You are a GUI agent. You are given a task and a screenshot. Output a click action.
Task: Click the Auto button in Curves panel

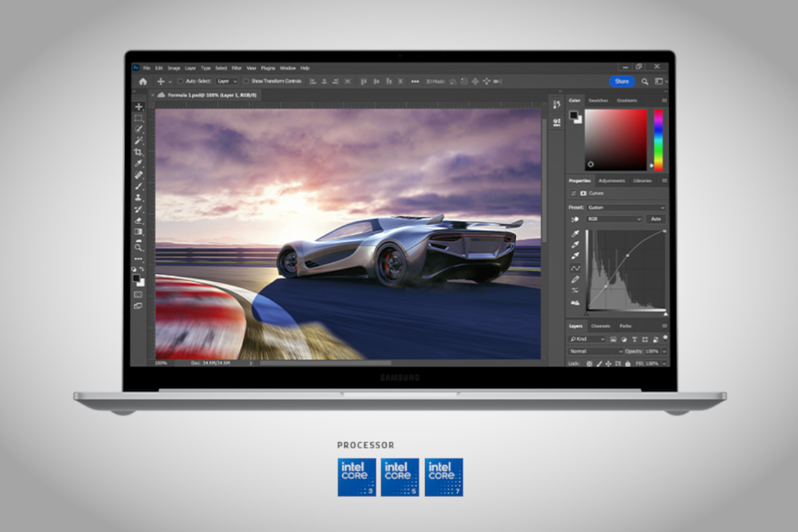point(656,219)
